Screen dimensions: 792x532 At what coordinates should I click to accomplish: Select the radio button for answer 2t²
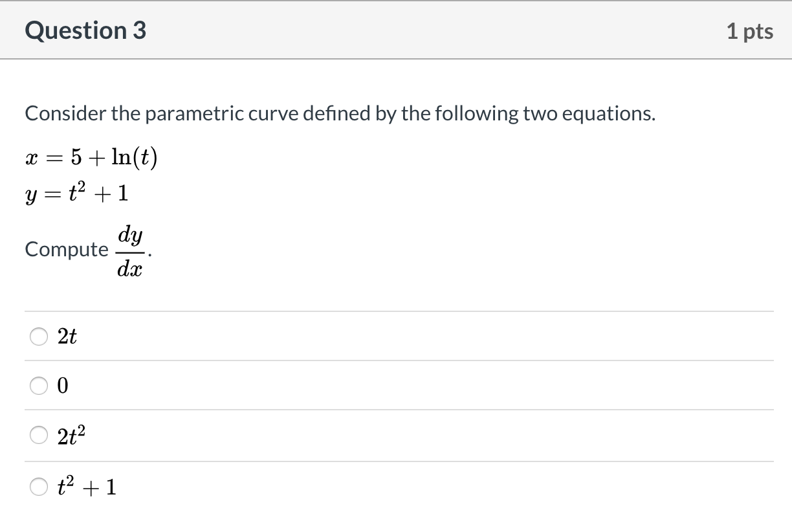click(39, 436)
